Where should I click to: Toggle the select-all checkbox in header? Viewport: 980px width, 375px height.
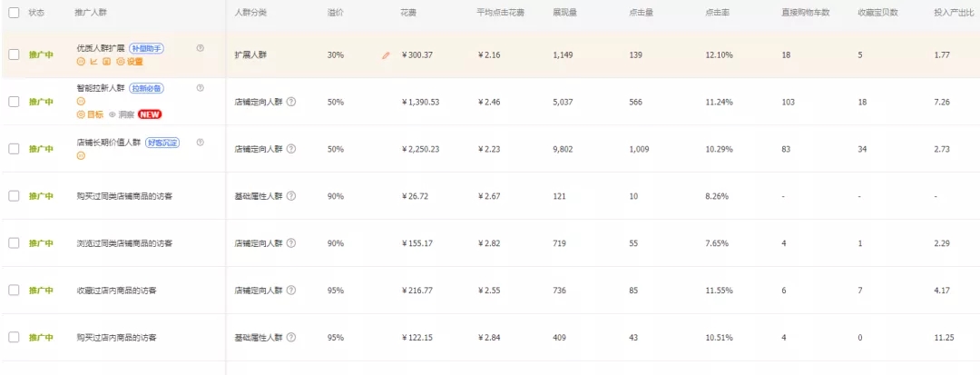[x=14, y=13]
